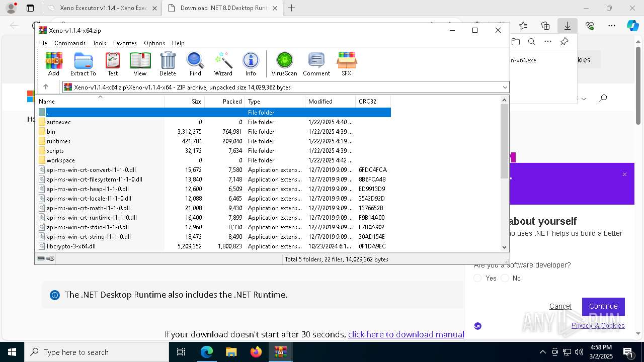Show archive Info
Image resolution: width=644 pixels, height=362 pixels.
click(251, 64)
